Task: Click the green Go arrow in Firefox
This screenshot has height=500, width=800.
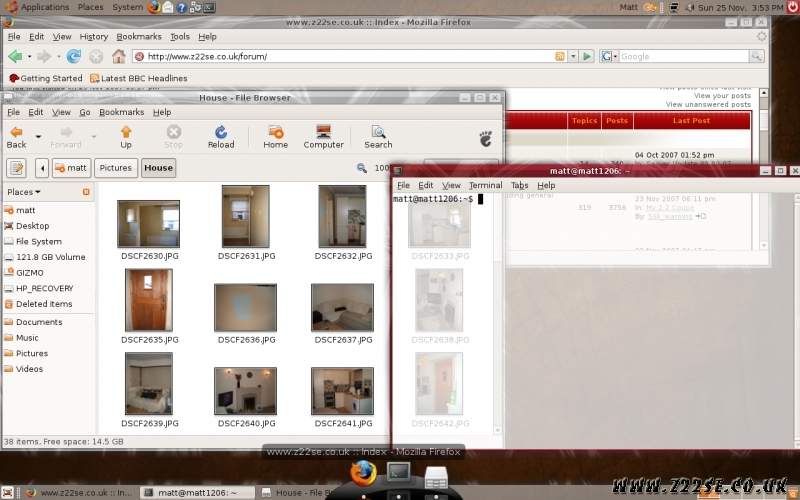Action: [x=587, y=56]
